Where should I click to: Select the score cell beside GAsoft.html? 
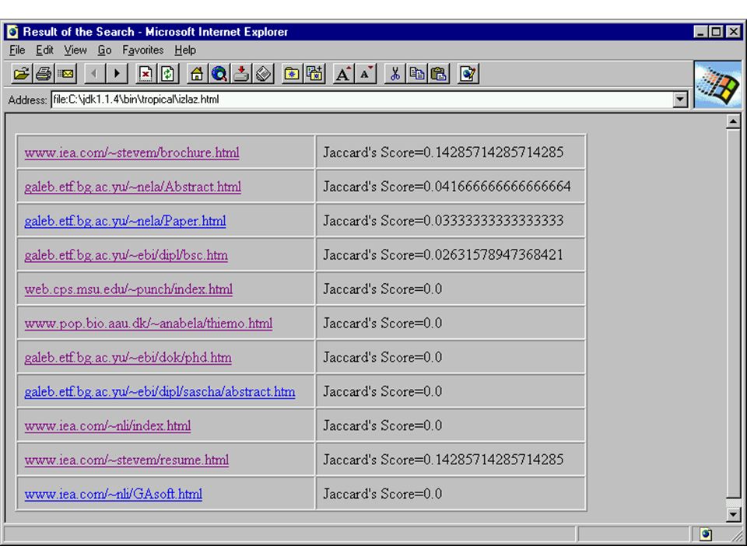[x=451, y=495]
